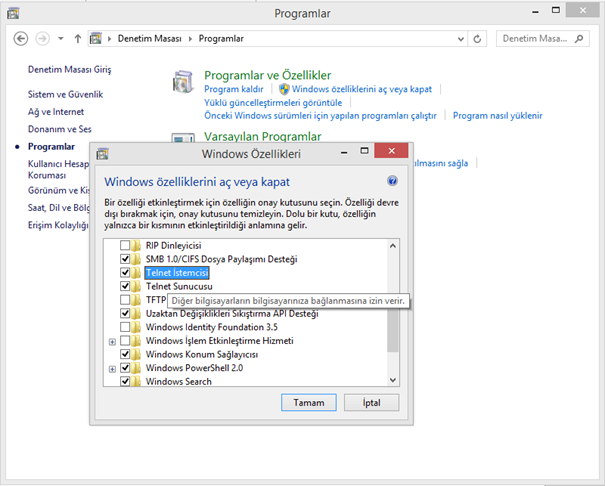This screenshot has height=486, width=605.
Task: Cancel with the İptal button
Action: (x=372, y=403)
